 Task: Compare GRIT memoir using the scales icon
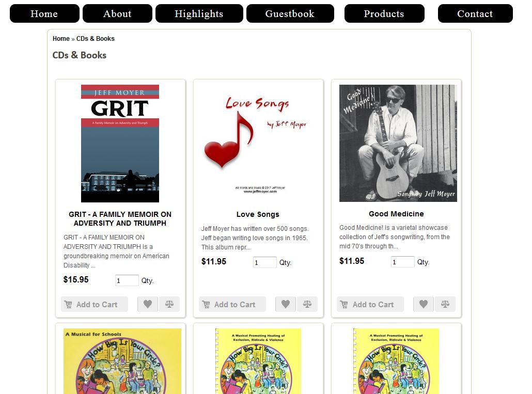coord(169,304)
